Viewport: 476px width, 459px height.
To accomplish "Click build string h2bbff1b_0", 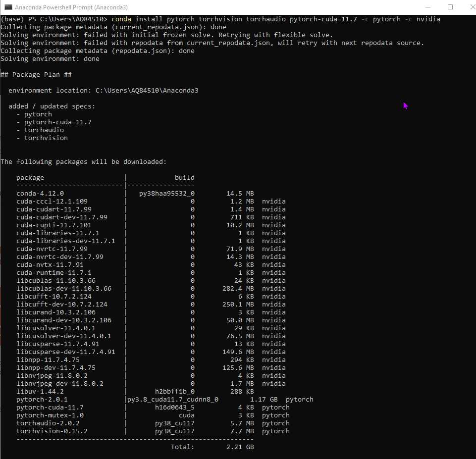I will [174, 391].
